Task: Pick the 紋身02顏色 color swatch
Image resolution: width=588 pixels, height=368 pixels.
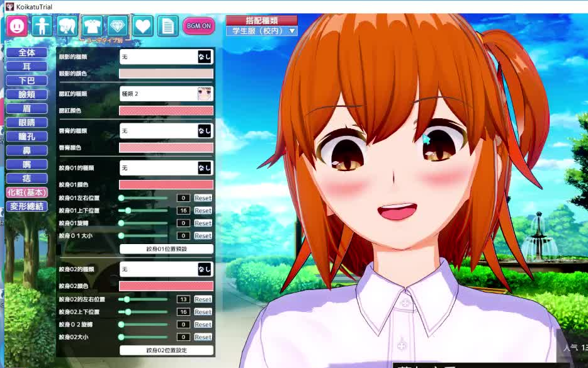Action: coord(166,286)
